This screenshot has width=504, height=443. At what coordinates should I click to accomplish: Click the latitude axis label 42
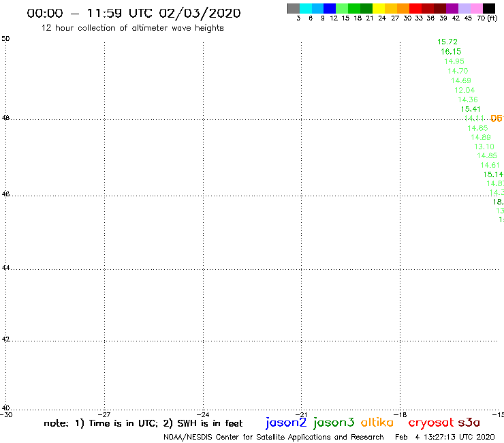pyautogui.click(x=5, y=339)
